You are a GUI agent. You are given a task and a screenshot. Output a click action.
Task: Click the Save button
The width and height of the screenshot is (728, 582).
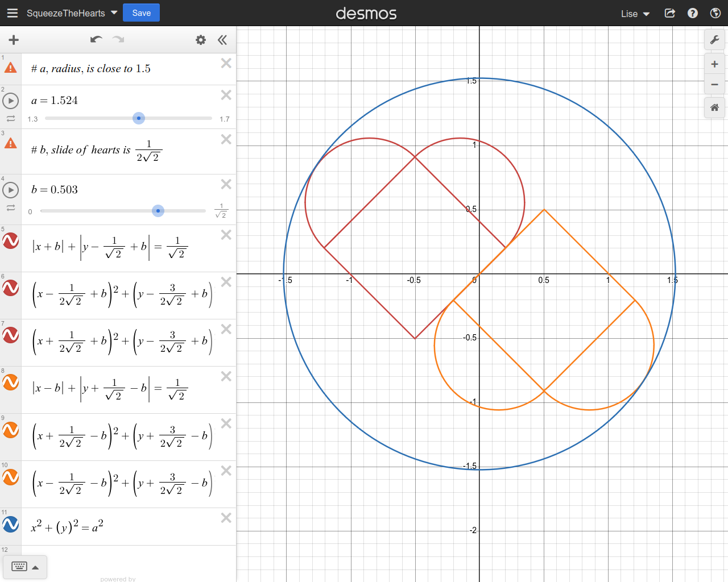click(x=141, y=13)
